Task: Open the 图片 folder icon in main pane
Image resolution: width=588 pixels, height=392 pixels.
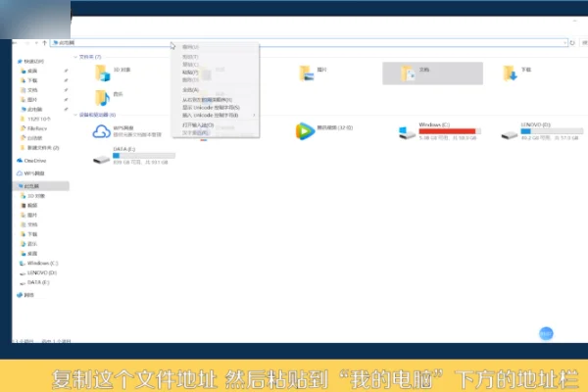Action: click(x=307, y=73)
